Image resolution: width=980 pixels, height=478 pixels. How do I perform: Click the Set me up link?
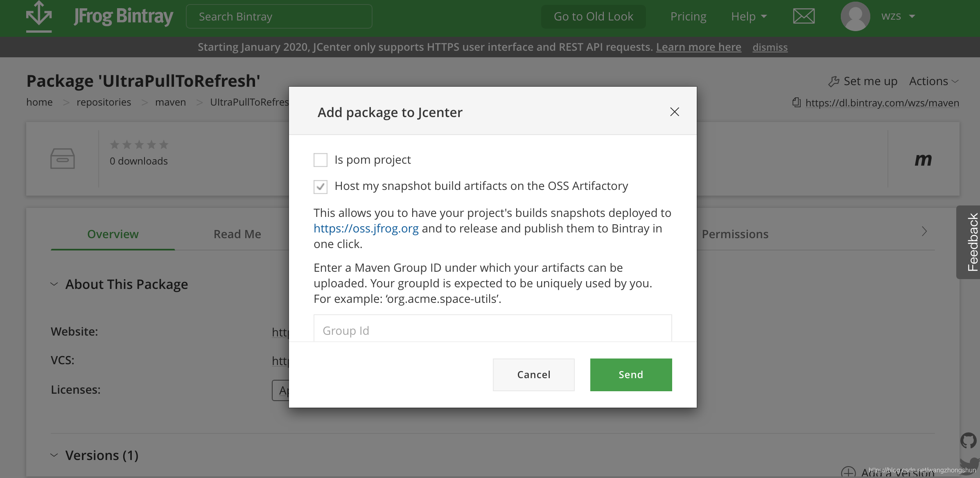870,81
